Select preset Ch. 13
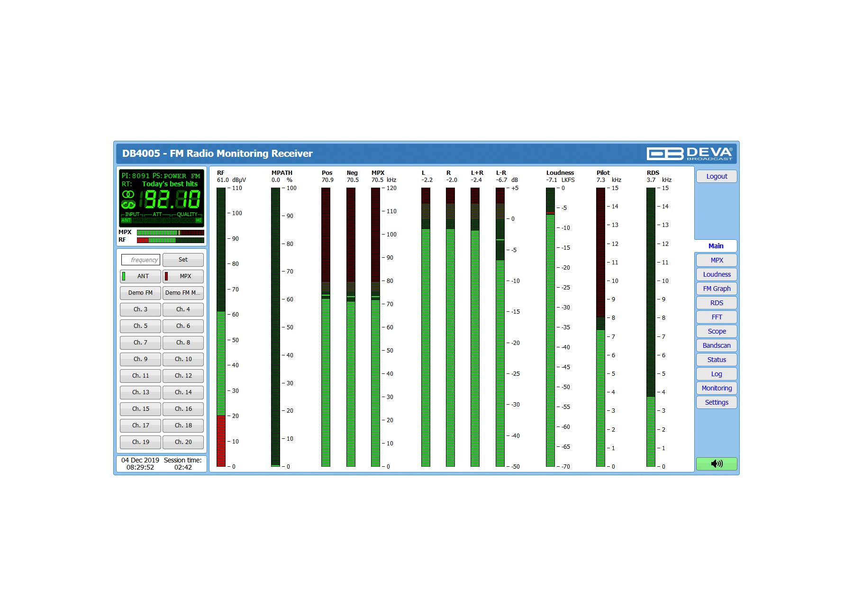This screenshot has height=616, width=853. [140, 392]
